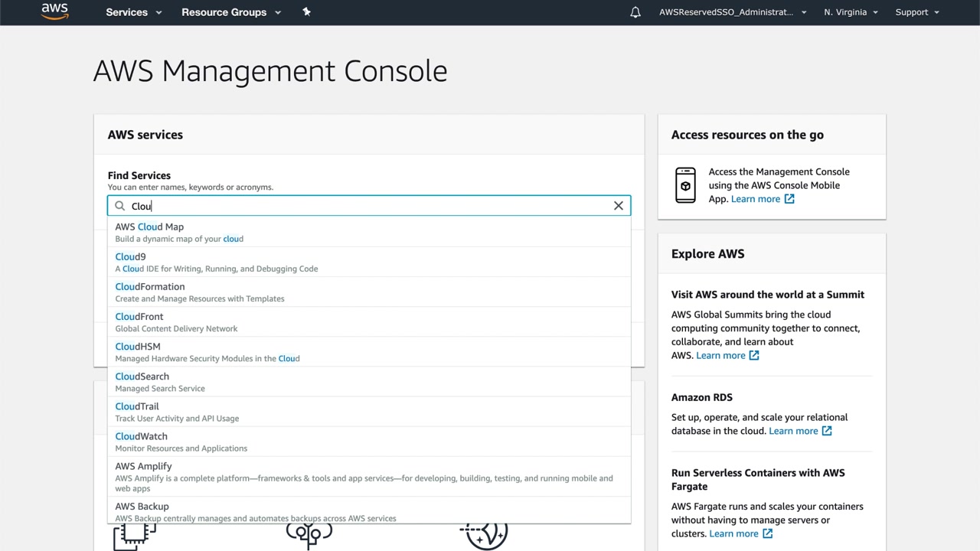Screen dimensions: 980x551
Task: Expand the Services menu
Action: click(x=134, y=12)
